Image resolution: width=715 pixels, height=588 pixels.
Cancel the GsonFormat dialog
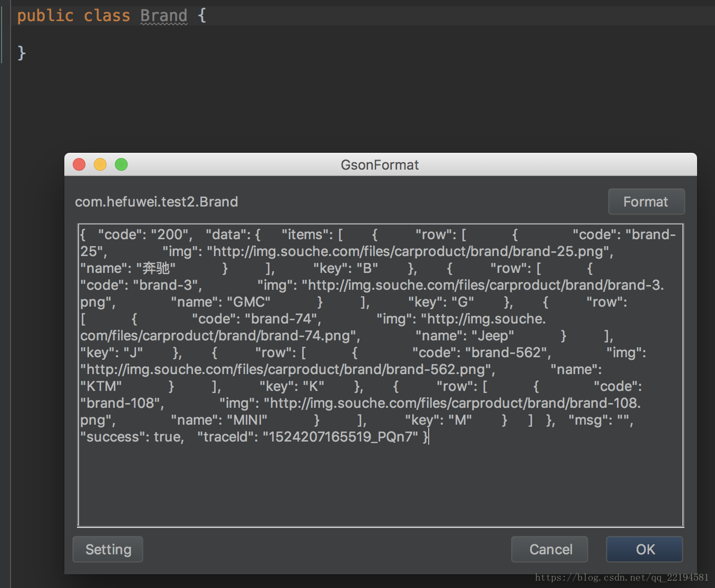(550, 550)
